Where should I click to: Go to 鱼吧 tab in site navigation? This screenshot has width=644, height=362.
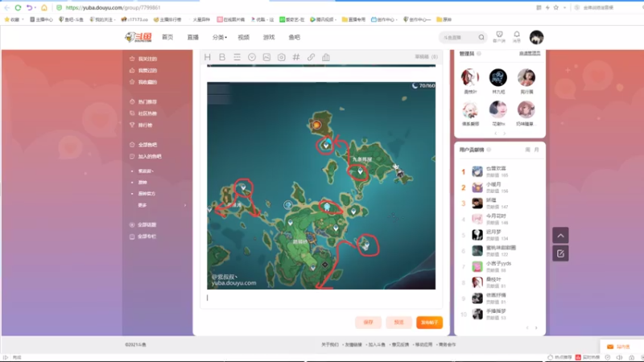point(294,37)
